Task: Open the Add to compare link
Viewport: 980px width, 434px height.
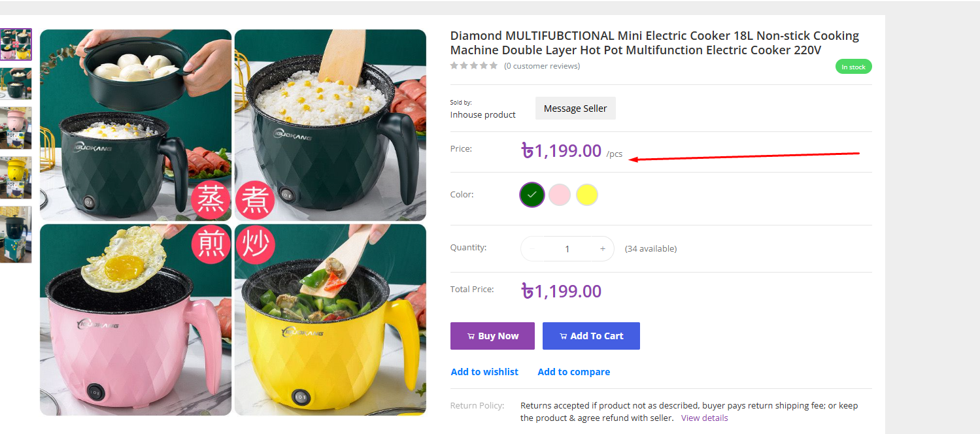Action: click(x=573, y=372)
